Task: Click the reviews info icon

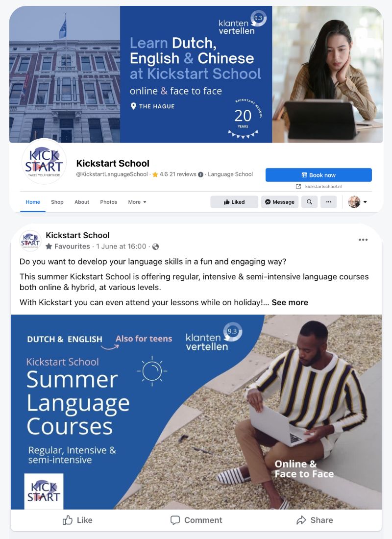Action: [x=200, y=174]
